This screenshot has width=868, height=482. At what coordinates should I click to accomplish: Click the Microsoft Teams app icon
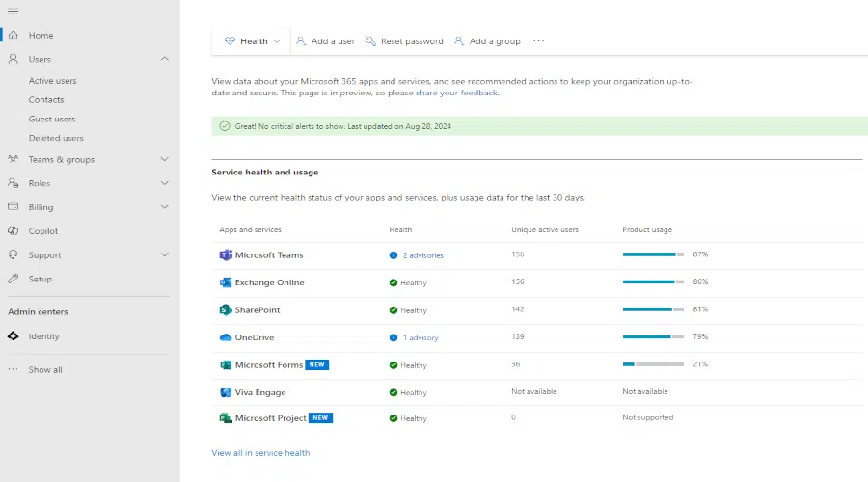coord(226,255)
